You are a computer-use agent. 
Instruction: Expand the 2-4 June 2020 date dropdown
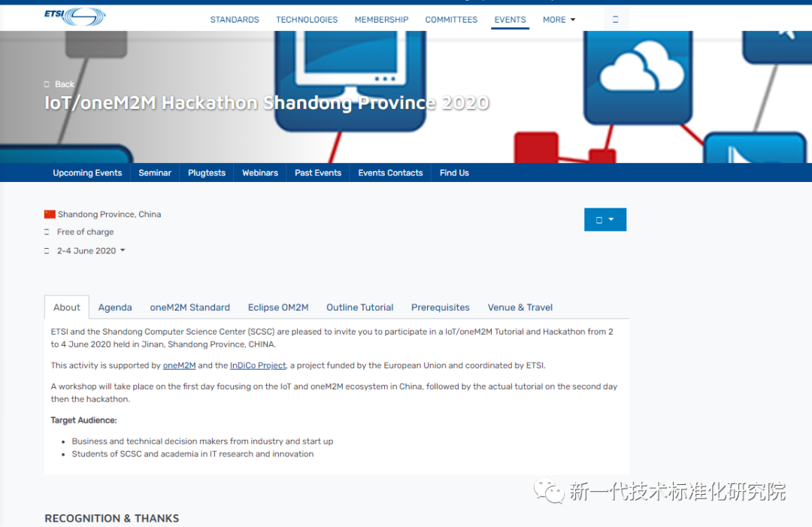(91, 250)
